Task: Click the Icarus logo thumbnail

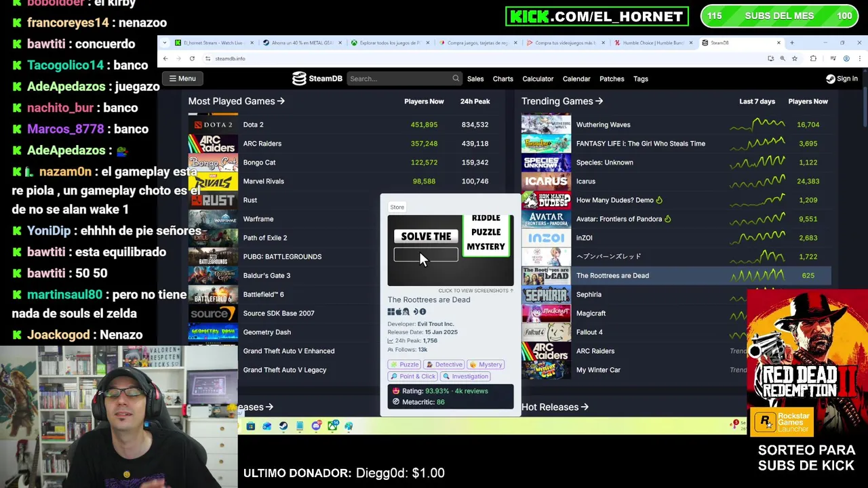Action: pyautogui.click(x=546, y=182)
